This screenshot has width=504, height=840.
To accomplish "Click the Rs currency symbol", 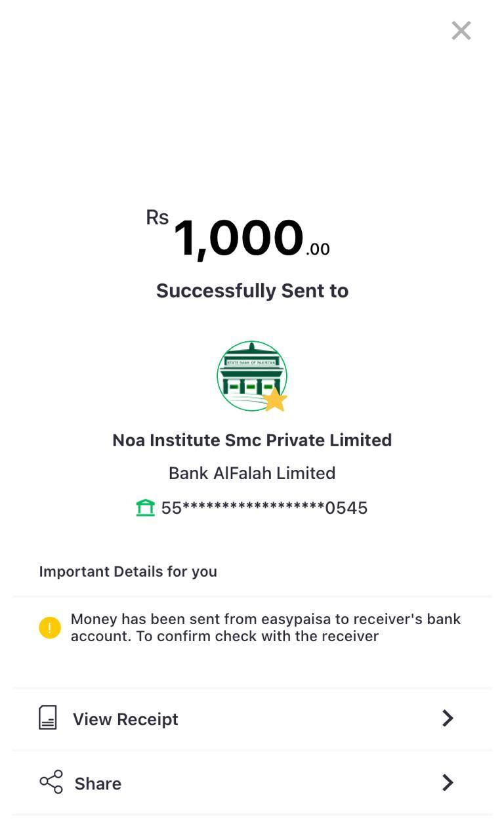I will pos(157,218).
